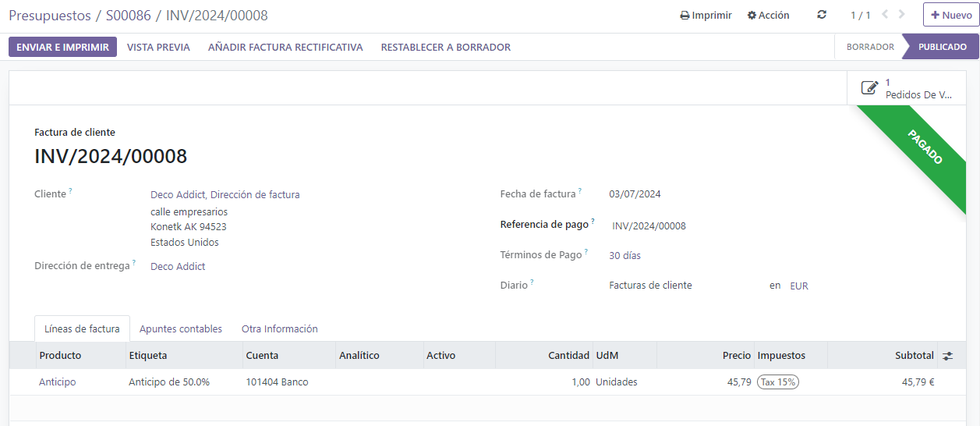
Task: Click Añadir Factura Rectificativa
Action: coord(285,47)
